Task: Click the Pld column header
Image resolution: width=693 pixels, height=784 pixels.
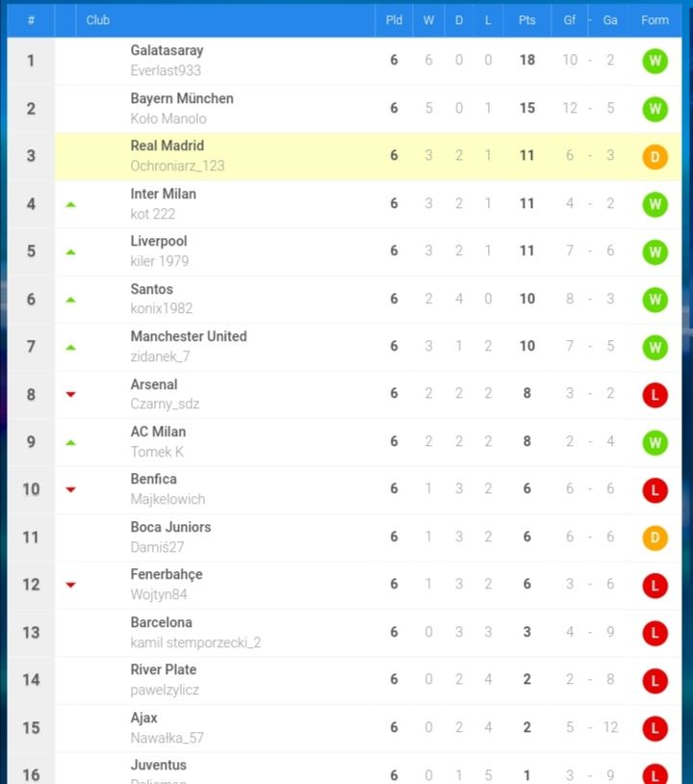Action: pos(394,20)
